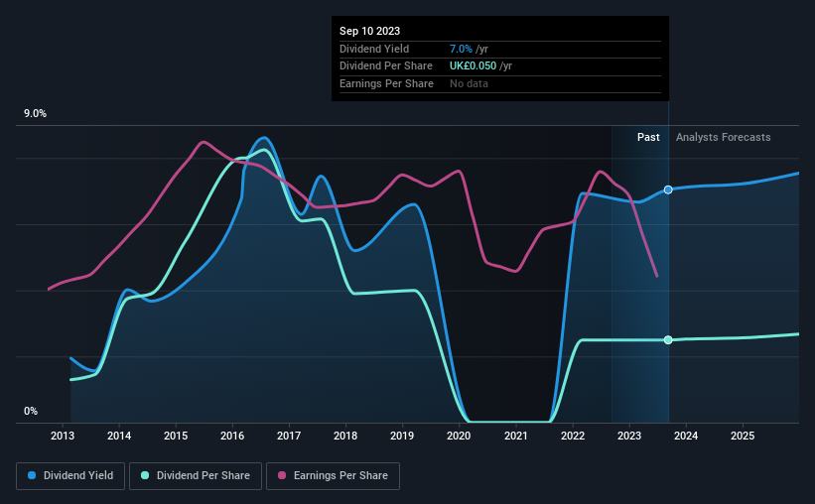The height and width of the screenshot is (504, 815).
Task: Click the teal Dividend Per Share legend dot
Action: tap(145, 475)
